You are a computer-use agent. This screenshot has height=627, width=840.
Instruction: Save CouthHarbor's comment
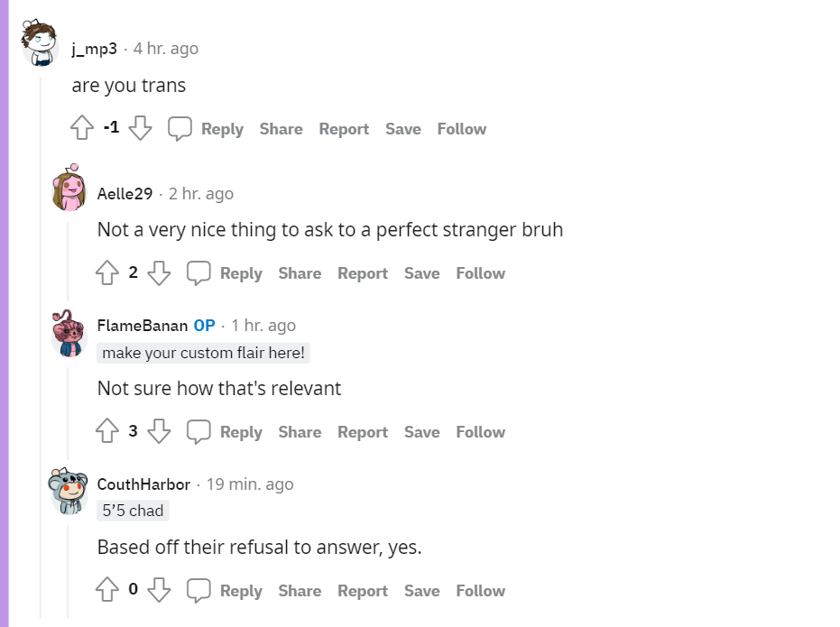tap(422, 591)
